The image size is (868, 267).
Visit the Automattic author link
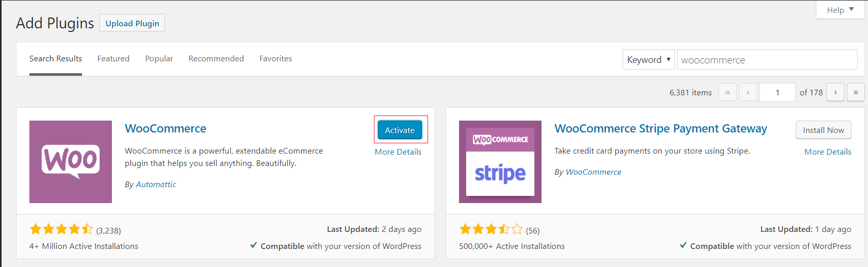[x=156, y=184]
